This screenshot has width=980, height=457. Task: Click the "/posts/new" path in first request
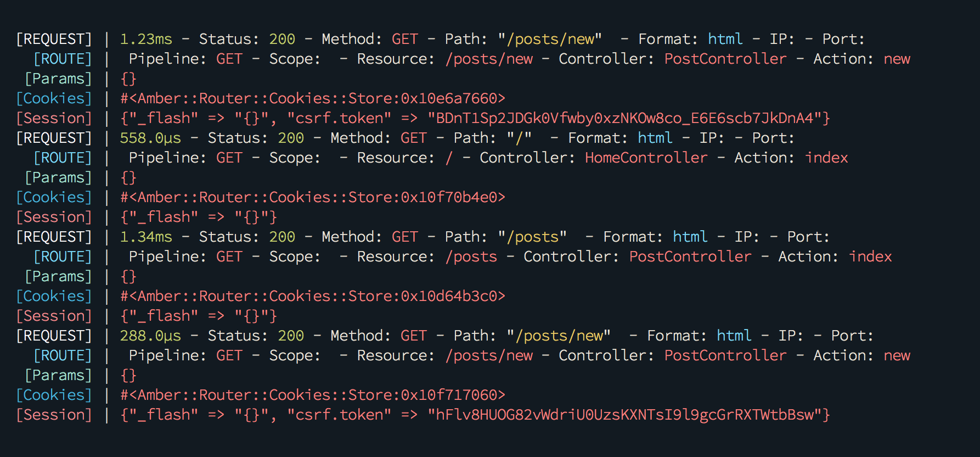(x=550, y=40)
